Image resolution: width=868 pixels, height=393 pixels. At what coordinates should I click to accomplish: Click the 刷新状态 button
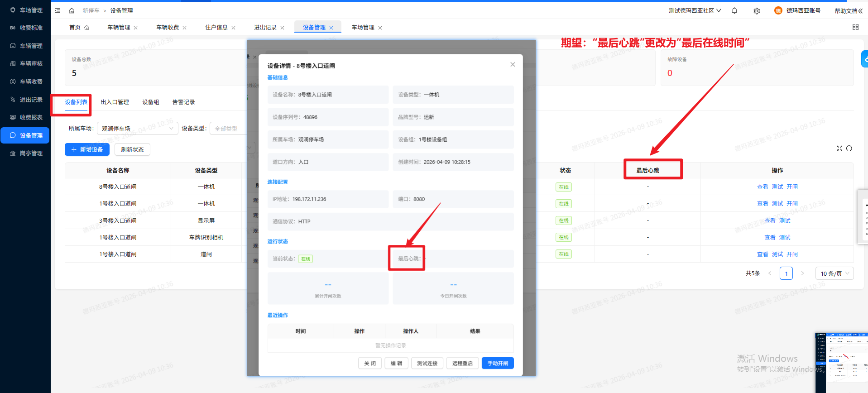point(132,149)
